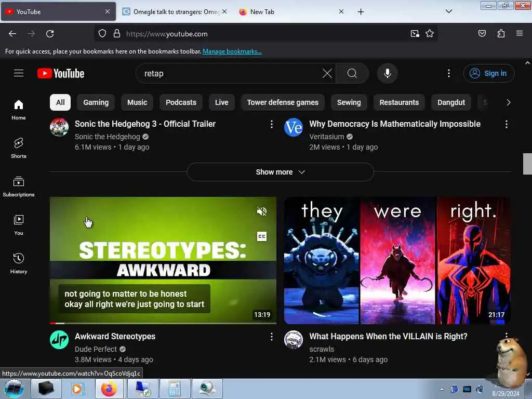The height and width of the screenshot is (399, 532).
Task: Open YouTube settings three-dot menu
Action: click(x=448, y=73)
